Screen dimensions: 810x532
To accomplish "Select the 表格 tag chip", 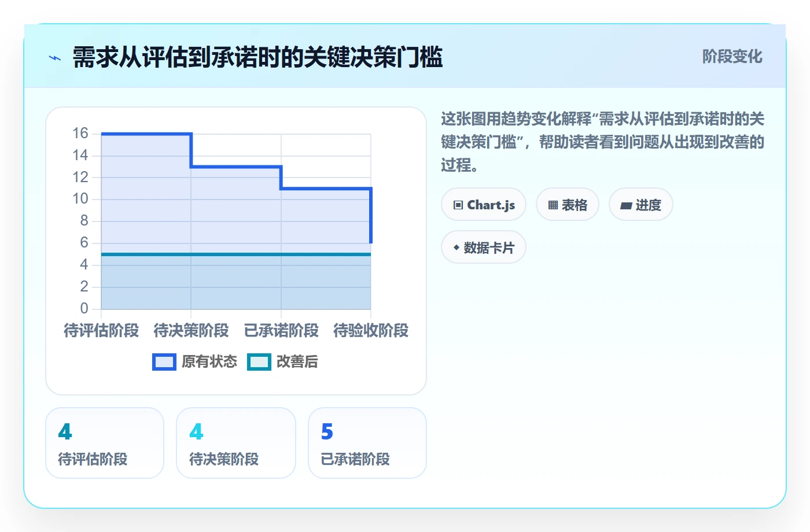I will (x=568, y=205).
